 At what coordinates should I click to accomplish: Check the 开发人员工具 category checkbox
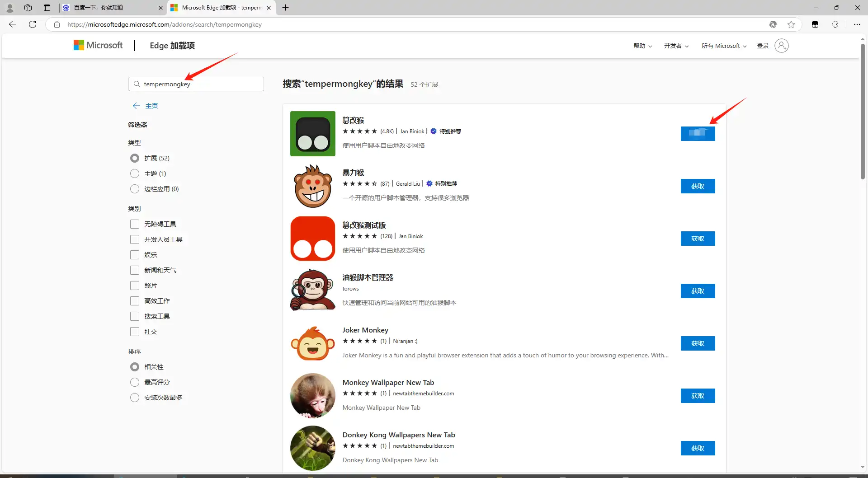[135, 239]
